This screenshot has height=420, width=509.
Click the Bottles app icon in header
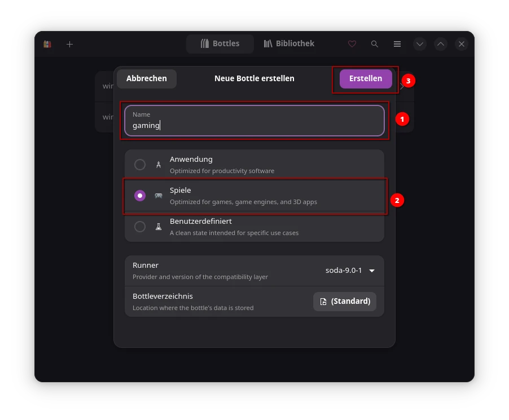point(47,44)
